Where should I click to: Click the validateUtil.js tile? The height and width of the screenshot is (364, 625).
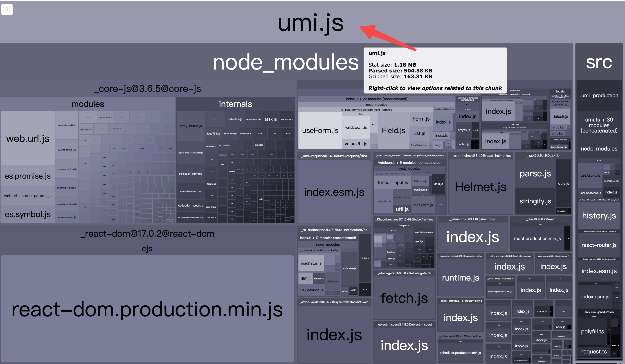[x=356, y=128]
